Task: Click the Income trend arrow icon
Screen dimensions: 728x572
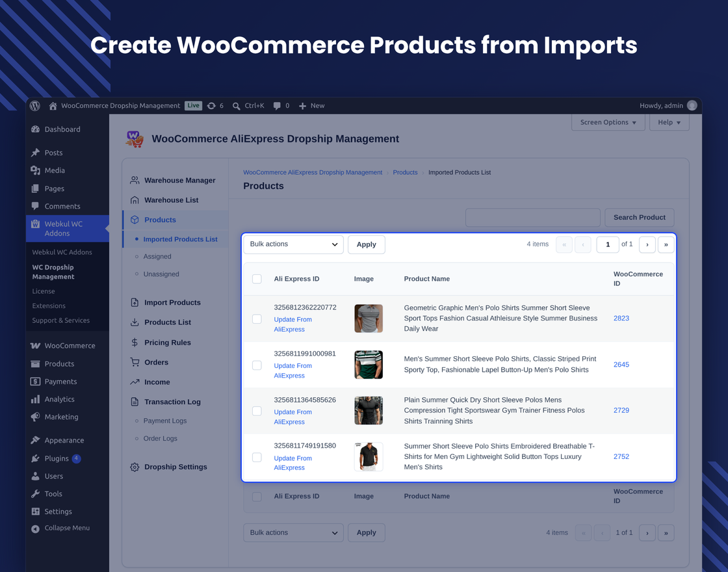Action: [x=135, y=382]
